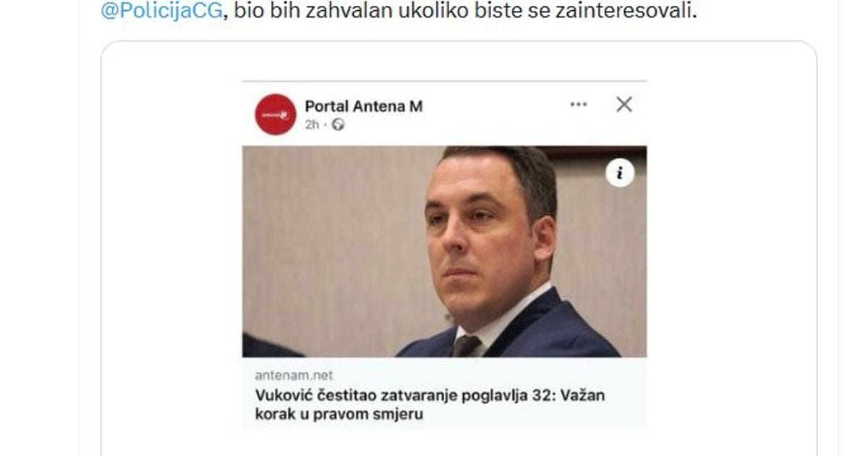Click the dark tie in the article photo
The width and height of the screenshot is (868, 456).
[x=465, y=346]
